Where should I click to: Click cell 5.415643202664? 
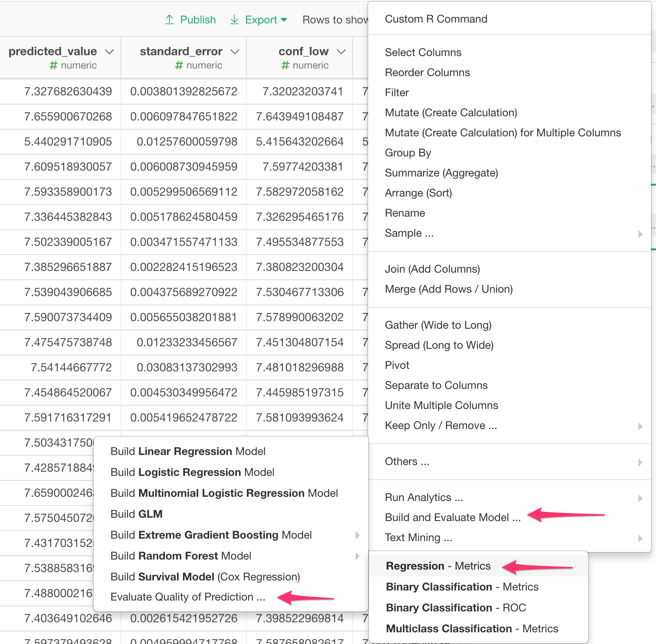pyautogui.click(x=300, y=142)
